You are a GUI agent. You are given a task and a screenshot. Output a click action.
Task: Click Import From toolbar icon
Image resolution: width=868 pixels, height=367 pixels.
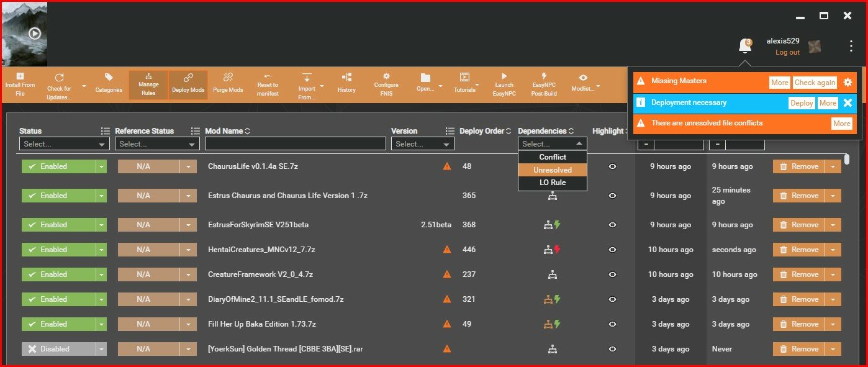[x=307, y=77]
